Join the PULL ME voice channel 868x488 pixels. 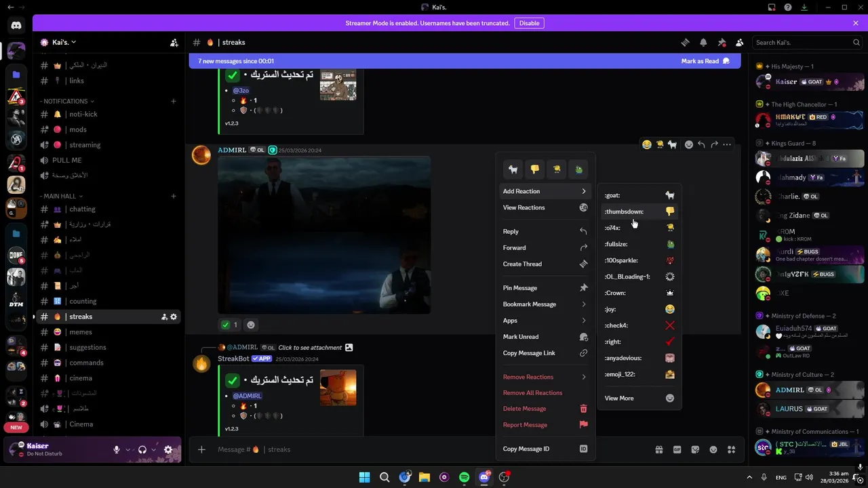[108, 160]
